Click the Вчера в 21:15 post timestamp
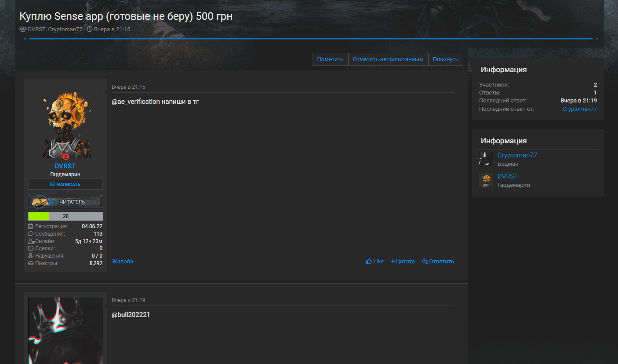 coord(128,87)
